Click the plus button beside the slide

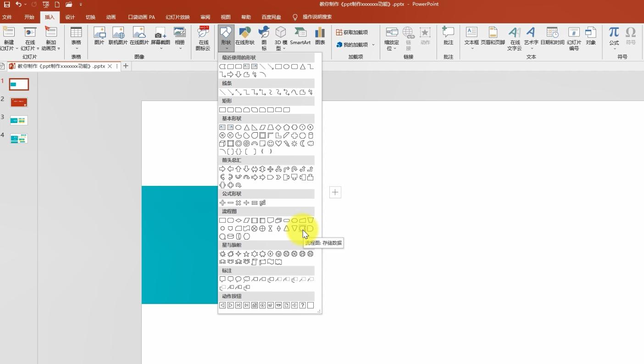[335, 192]
